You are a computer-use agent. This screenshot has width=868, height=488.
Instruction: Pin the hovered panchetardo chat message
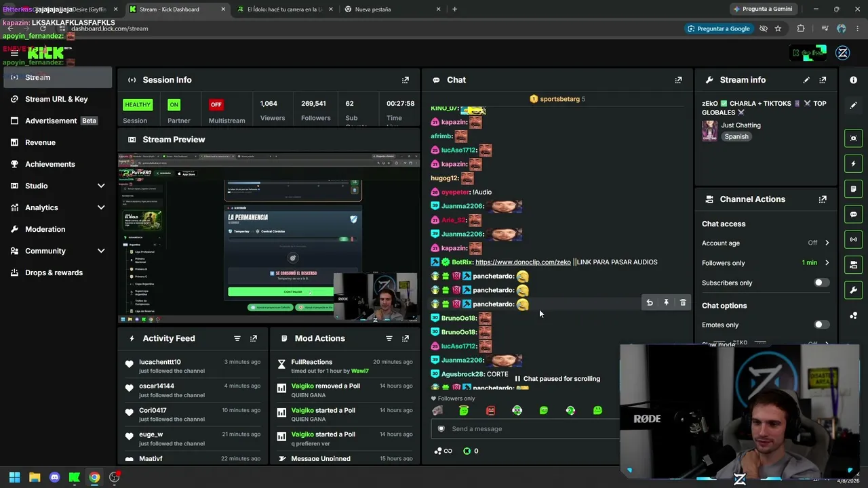[x=666, y=303]
